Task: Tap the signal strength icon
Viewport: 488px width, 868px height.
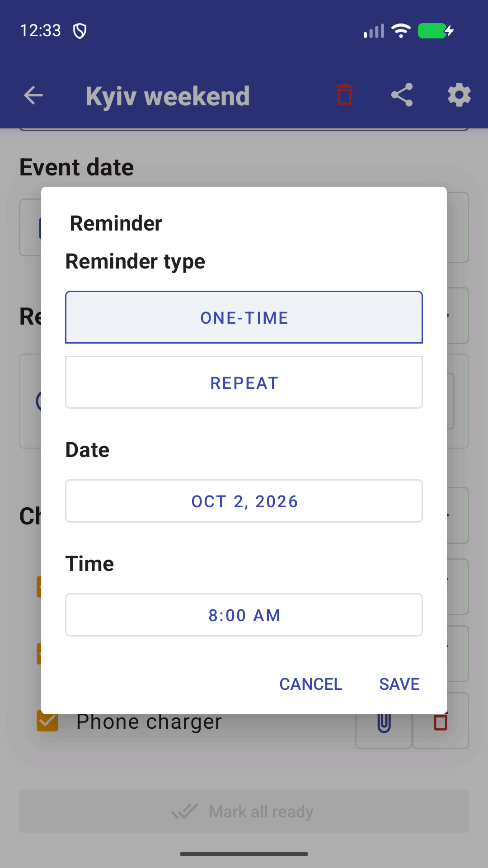Action: (x=374, y=31)
